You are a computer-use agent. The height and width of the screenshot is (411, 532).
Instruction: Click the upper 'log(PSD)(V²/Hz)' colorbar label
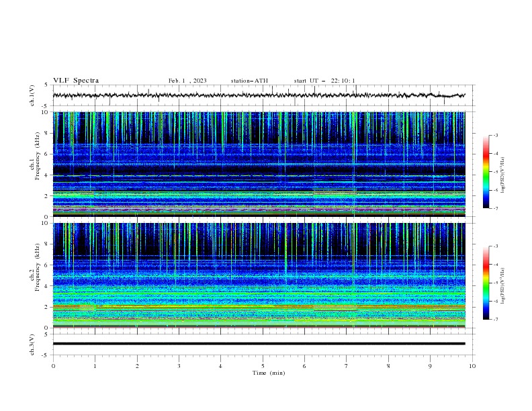(x=503, y=175)
